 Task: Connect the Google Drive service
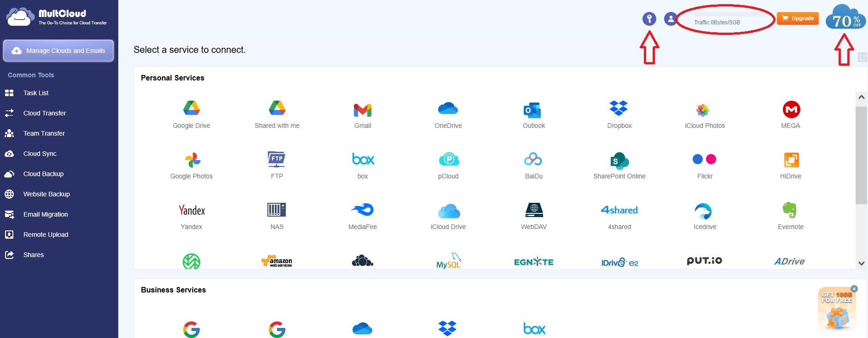tap(191, 115)
